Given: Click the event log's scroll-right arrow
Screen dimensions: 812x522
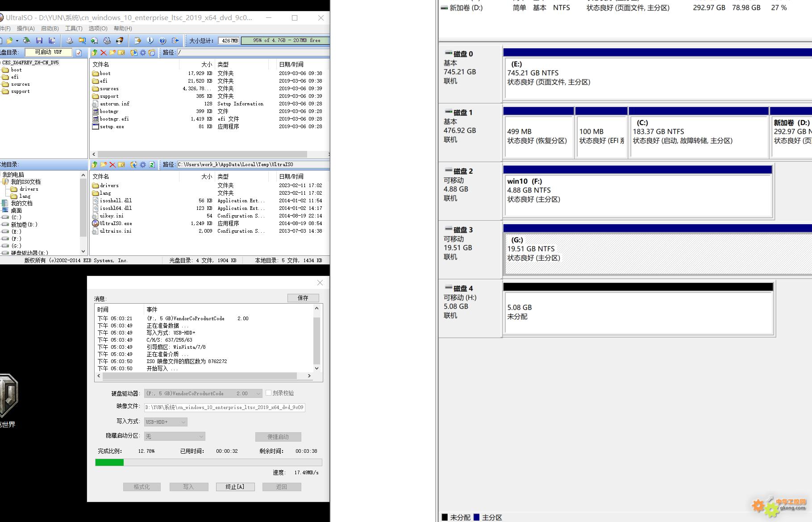Looking at the screenshot, I should (x=309, y=376).
